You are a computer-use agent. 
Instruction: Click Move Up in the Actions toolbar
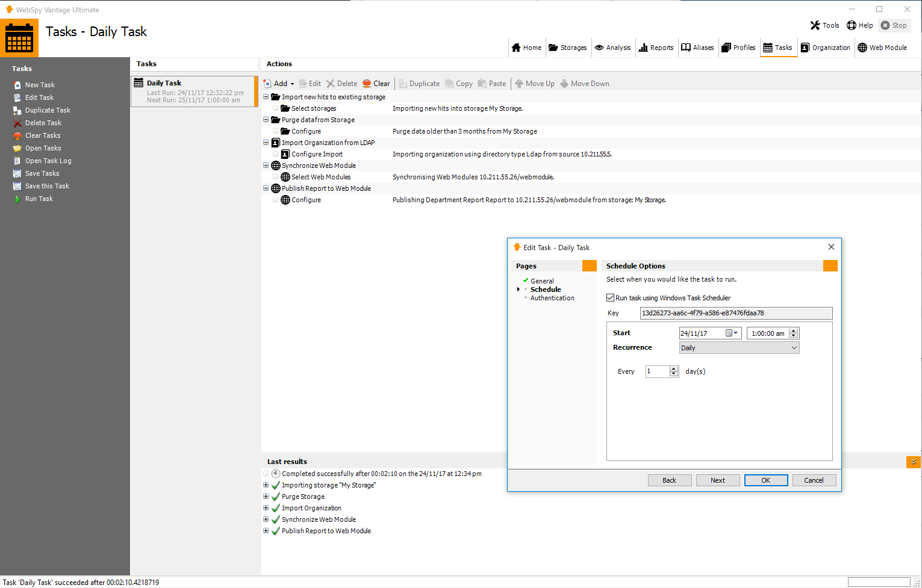pyautogui.click(x=535, y=83)
